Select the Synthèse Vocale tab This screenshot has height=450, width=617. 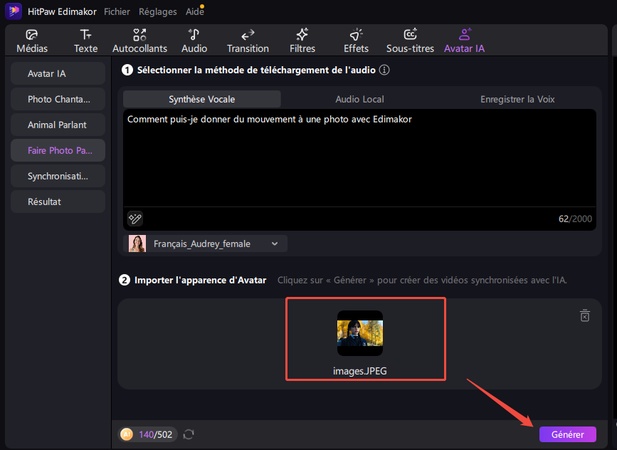tap(201, 99)
